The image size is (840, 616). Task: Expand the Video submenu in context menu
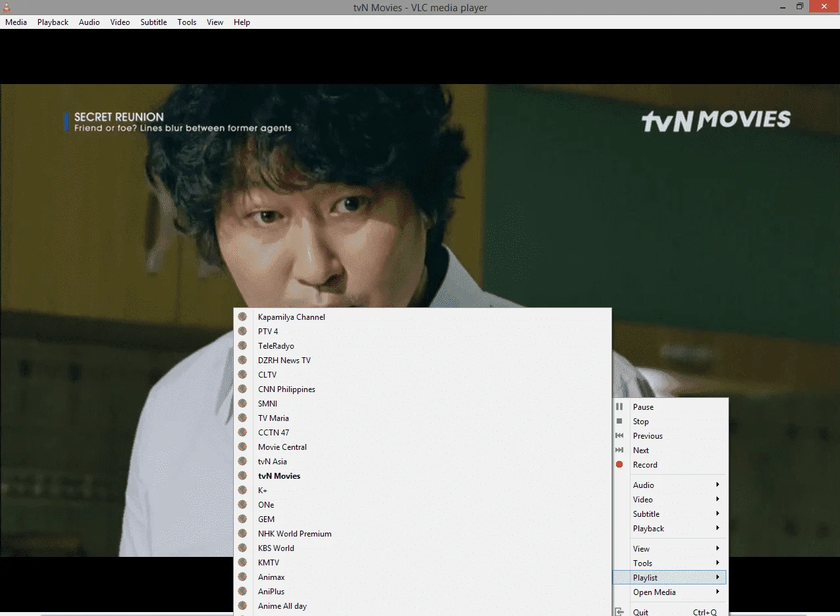(x=670, y=499)
